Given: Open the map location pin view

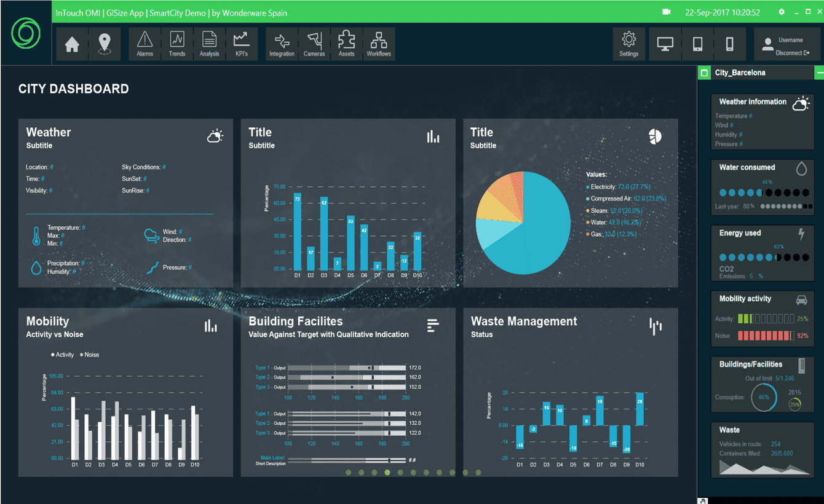Looking at the screenshot, I should [105, 44].
